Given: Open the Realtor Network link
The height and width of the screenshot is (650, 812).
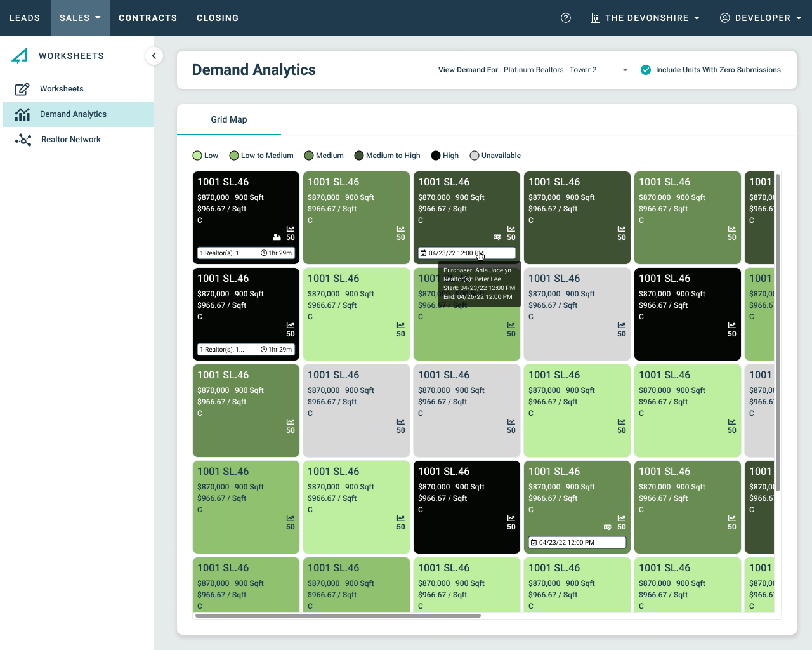Looking at the screenshot, I should (70, 140).
